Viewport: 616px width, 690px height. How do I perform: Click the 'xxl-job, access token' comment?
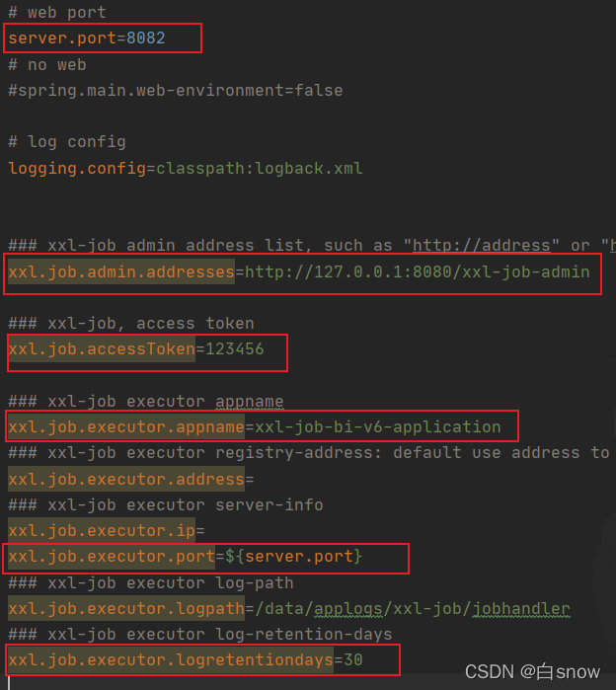(x=131, y=324)
